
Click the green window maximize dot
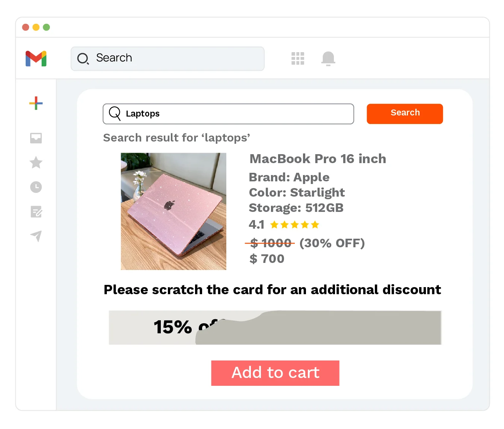pyautogui.click(x=47, y=27)
